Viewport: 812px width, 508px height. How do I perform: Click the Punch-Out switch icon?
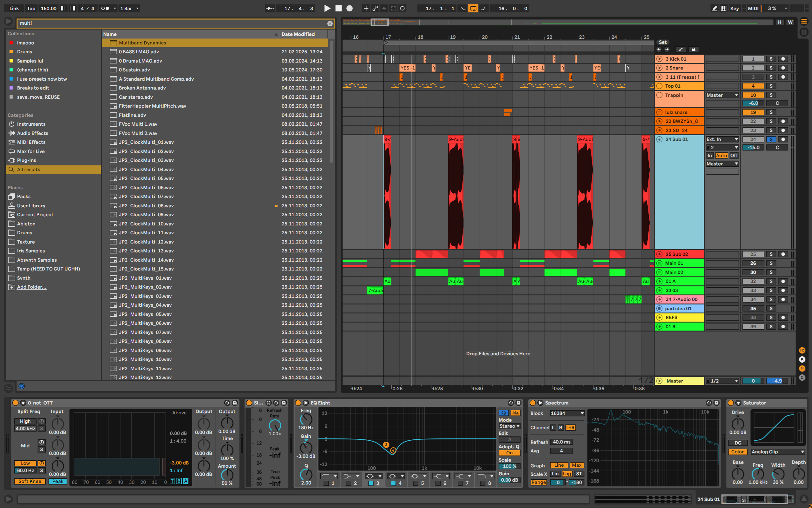pos(484,8)
